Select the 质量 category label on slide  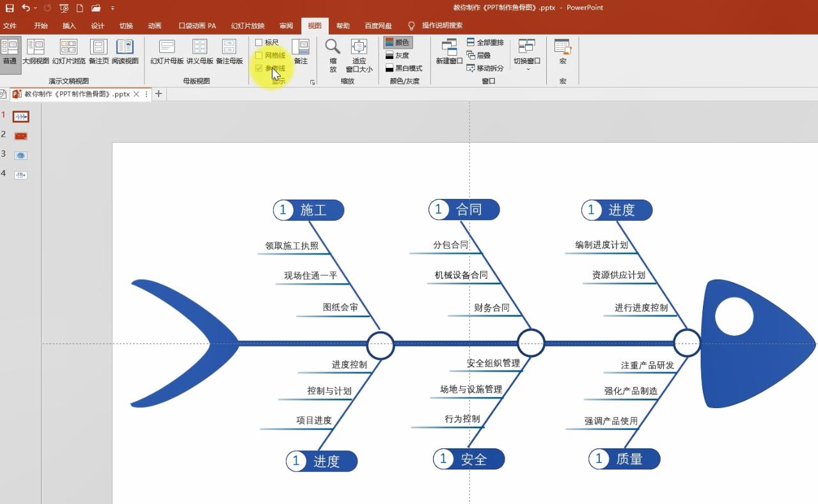coord(624,459)
